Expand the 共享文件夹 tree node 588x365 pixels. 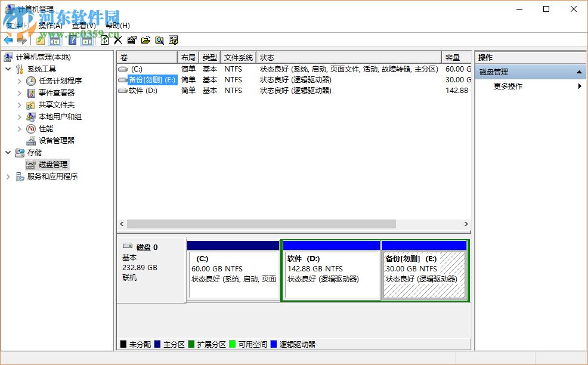coord(18,104)
